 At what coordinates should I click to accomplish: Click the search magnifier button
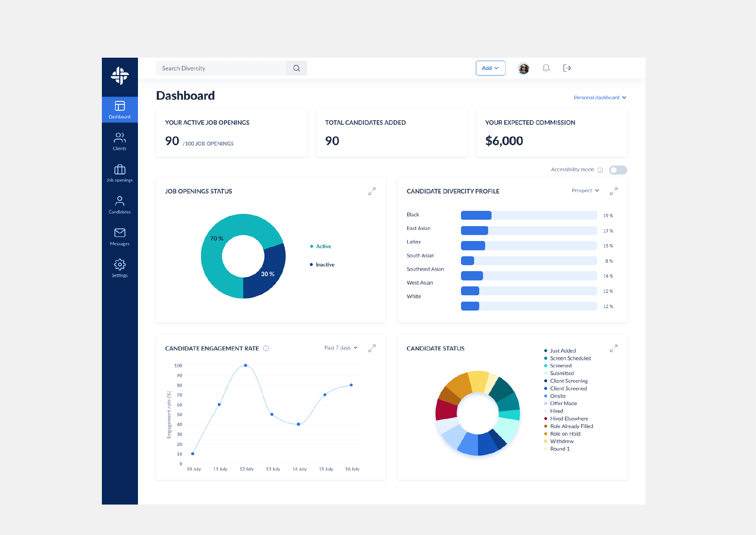pyautogui.click(x=296, y=68)
